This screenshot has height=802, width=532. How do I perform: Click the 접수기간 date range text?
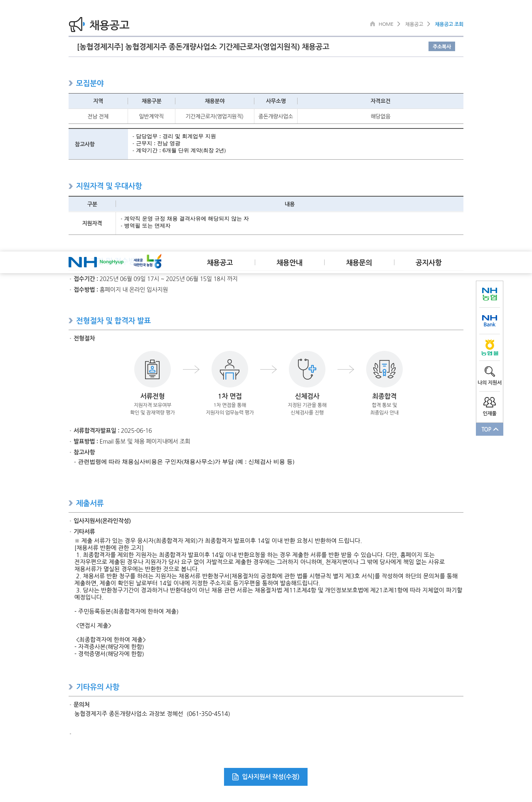coord(168,279)
